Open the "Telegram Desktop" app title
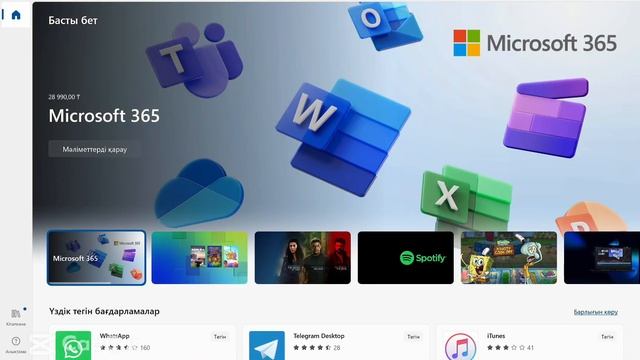Image resolution: width=640 pixels, height=360 pixels. 319,336
